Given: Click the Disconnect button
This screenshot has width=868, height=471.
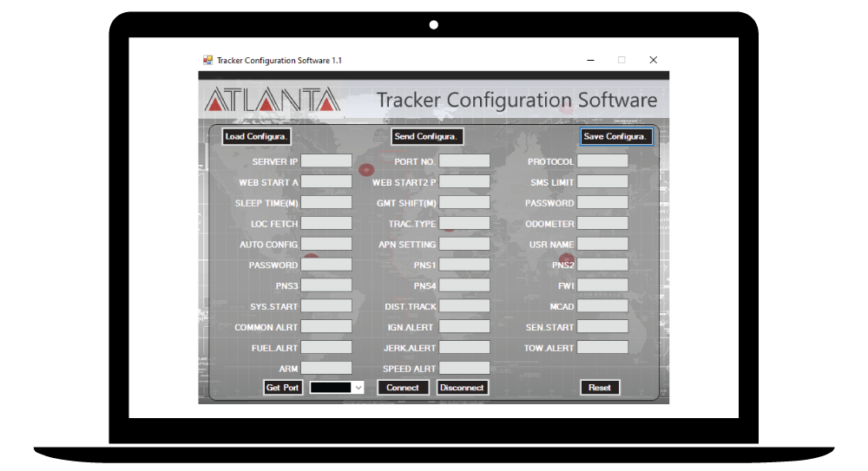Looking at the screenshot, I should point(463,388).
